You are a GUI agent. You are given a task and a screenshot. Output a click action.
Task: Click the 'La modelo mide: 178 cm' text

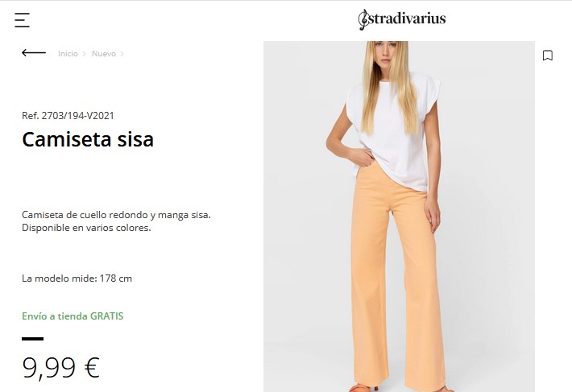tap(77, 279)
